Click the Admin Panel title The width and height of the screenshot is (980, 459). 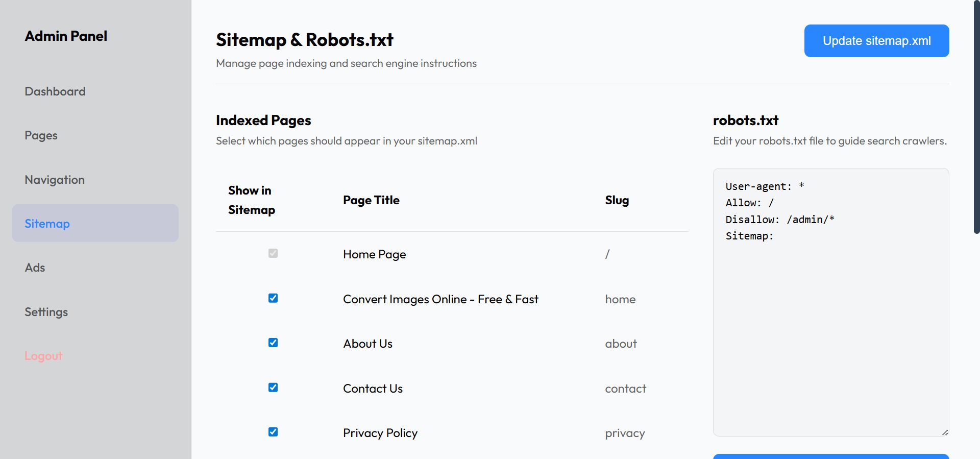[66, 36]
